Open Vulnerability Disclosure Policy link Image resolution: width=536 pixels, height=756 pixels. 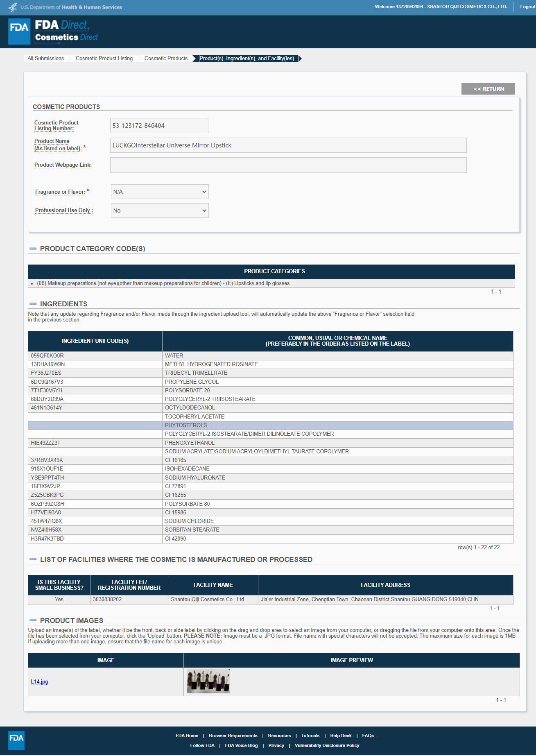coord(327,745)
